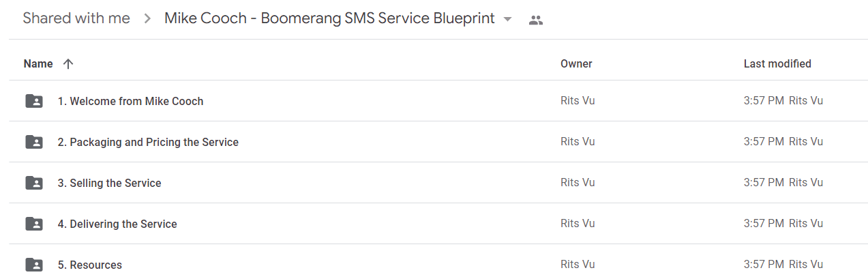
Task: Click the shared folder icon beside Delivering the Service
Action: [34, 224]
